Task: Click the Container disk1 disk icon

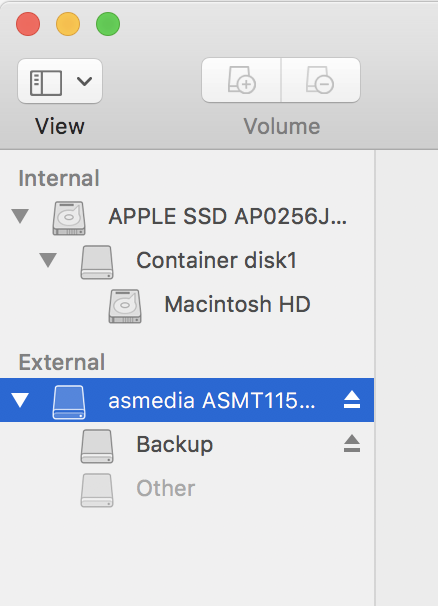Action: click(97, 262)
